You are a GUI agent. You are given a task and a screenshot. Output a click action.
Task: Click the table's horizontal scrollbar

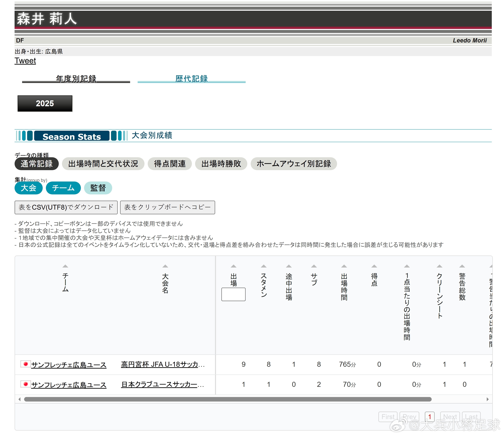coord(228,399)
